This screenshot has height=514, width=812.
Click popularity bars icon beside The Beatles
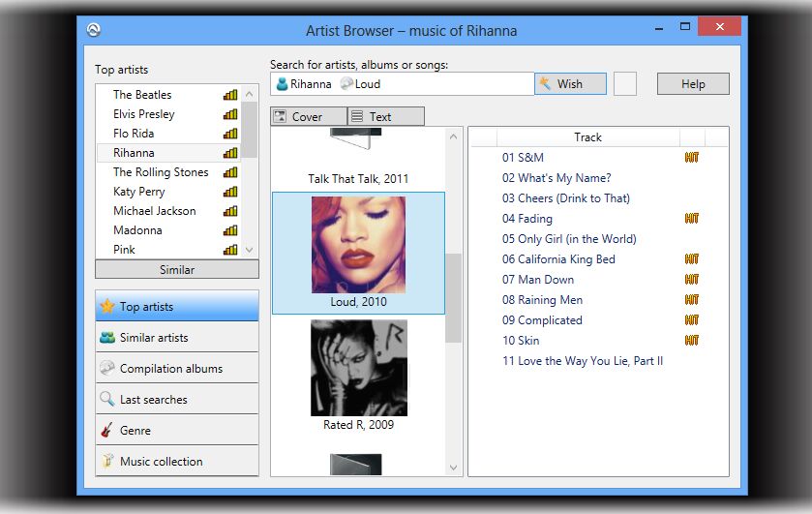pyautogui.click(x=229, y=95)
